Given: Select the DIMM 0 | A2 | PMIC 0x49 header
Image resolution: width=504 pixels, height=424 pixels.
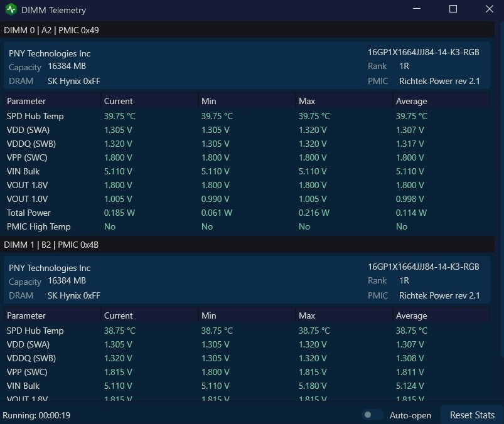Looking at the screenshot, I should tap(247, 30).
